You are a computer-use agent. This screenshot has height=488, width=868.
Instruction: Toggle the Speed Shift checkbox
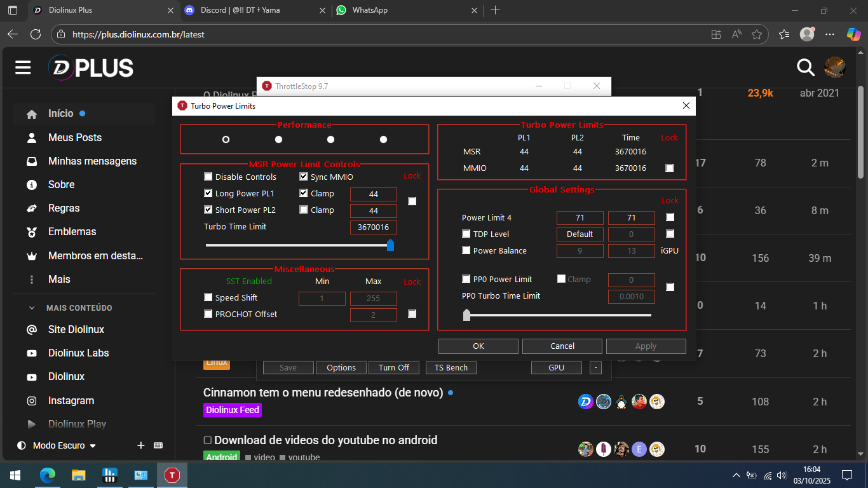pyautogui.click(x=208, y=297)
